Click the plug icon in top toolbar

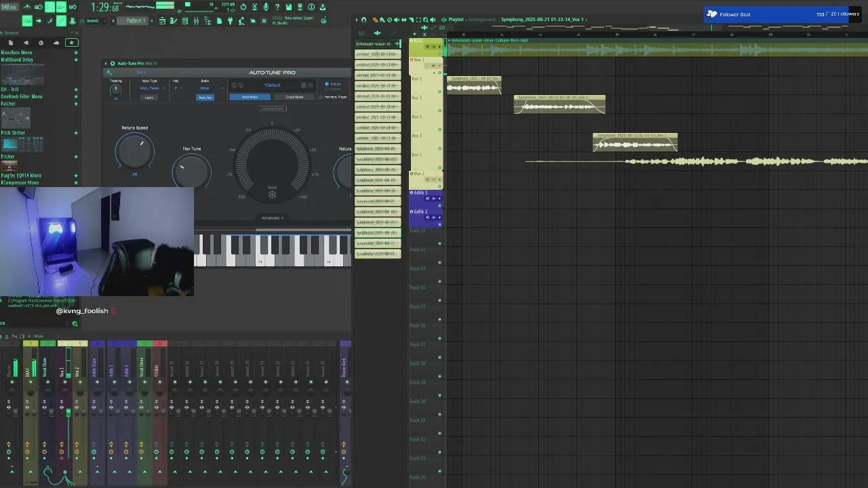pos(230,21)
